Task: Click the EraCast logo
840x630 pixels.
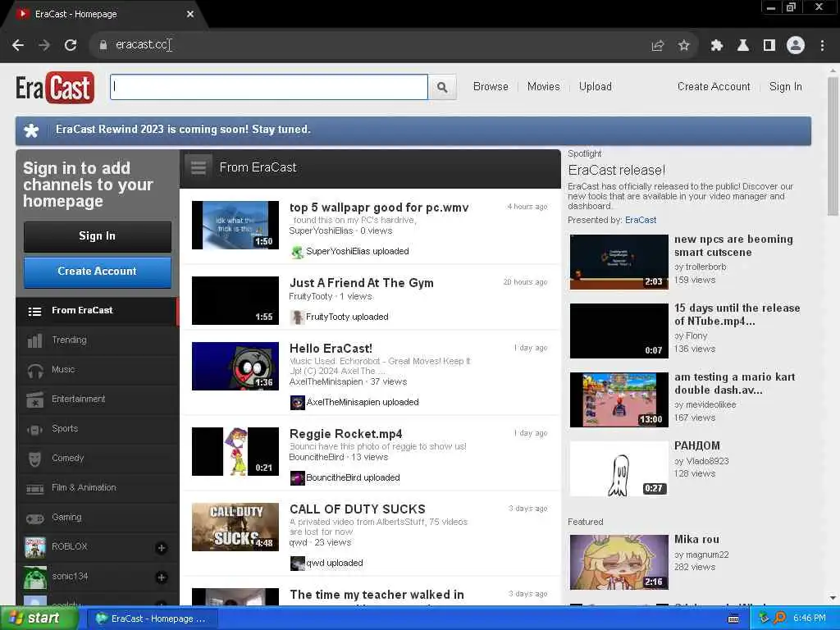Action: [x=55, y=87]
